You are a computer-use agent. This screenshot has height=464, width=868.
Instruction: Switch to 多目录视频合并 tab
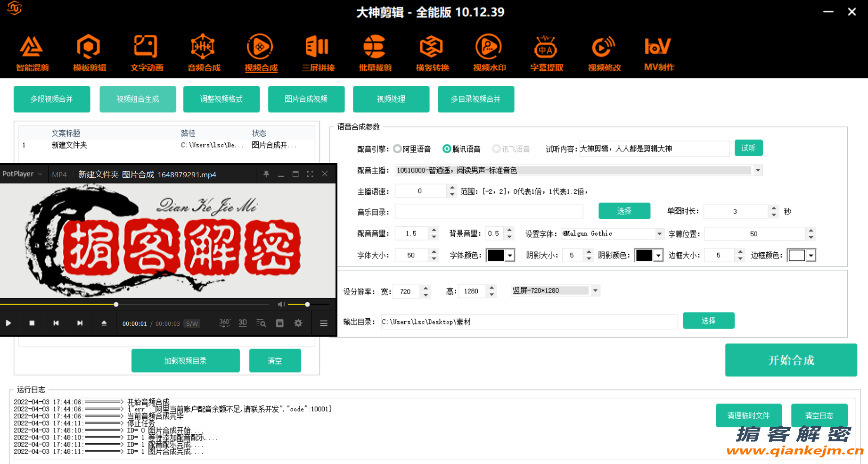tap(476, 99)
